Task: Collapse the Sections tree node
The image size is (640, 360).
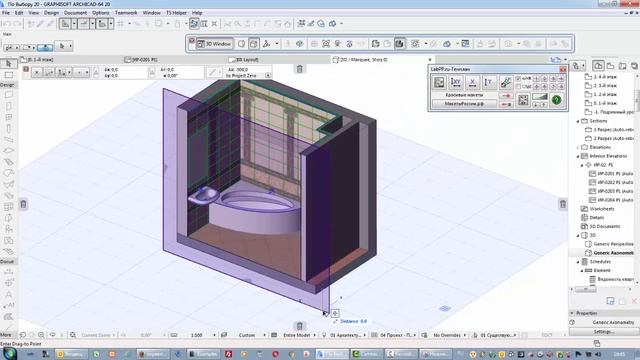Action: tap(578, 121)
